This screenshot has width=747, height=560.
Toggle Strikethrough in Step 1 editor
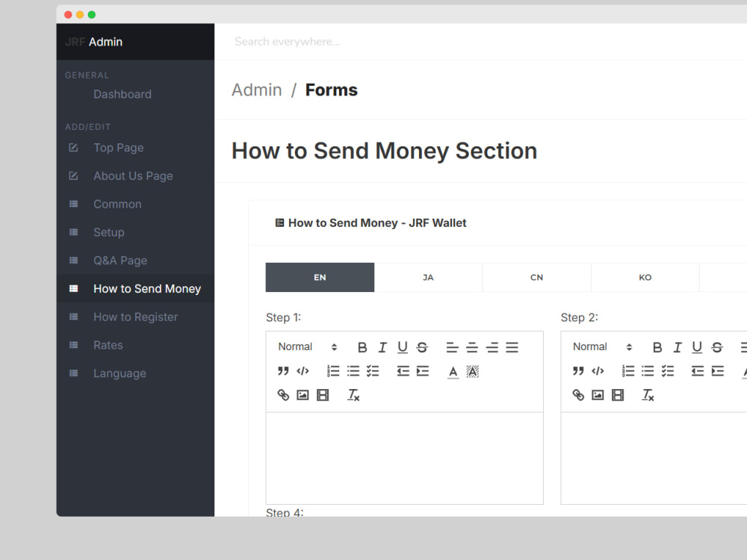422,347
